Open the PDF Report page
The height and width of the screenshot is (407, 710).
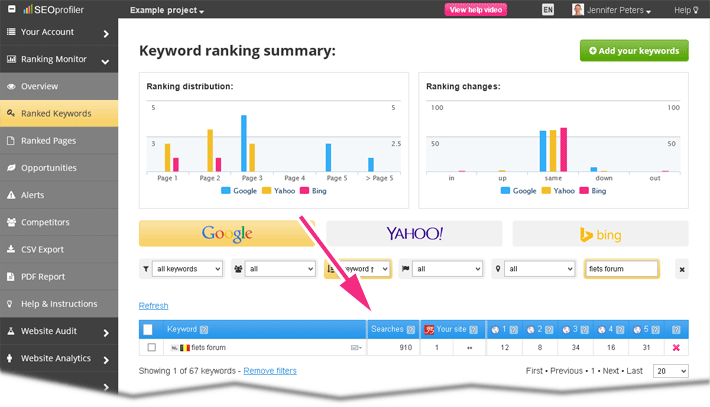point(43,276)
